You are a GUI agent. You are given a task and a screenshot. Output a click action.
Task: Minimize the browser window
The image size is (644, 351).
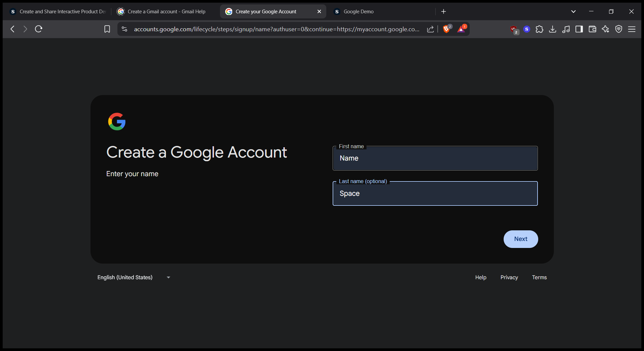tap(591, 12)
